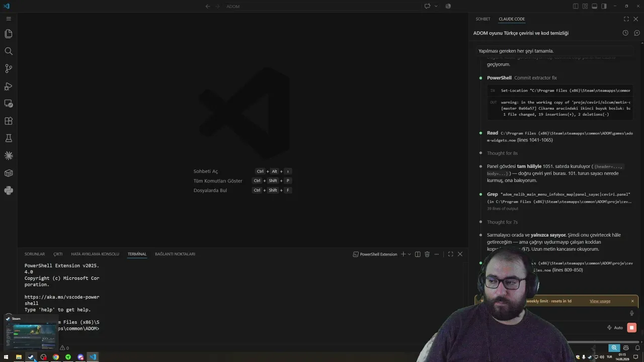The height and width of the screenshot is (362, 644).
Task: Expand the 'Thought for 8s' section
Action: coord(502,153)
